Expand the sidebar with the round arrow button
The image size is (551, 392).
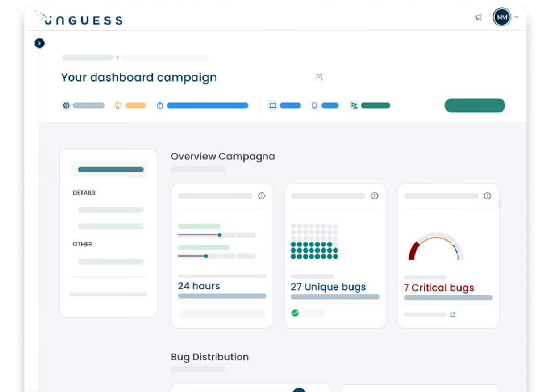tap(39, 43)
